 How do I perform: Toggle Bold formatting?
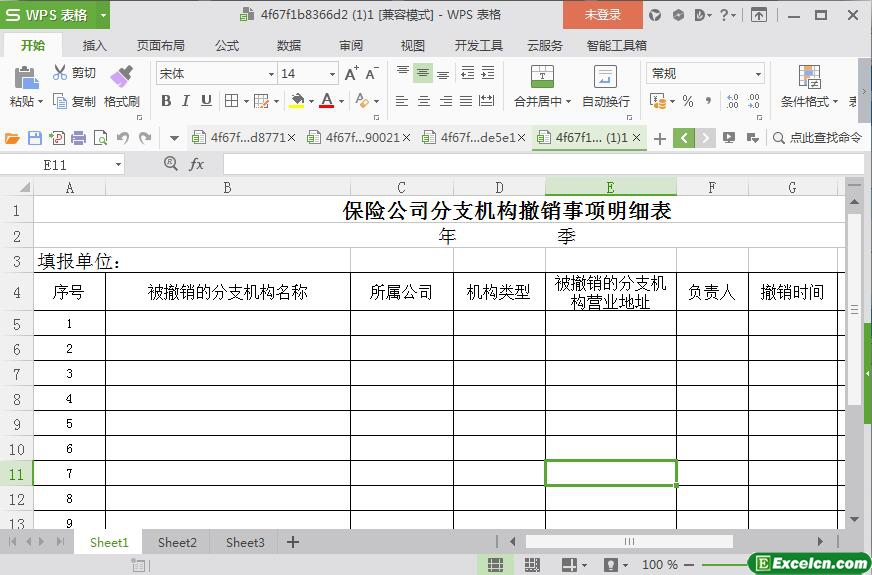[166, 101]
